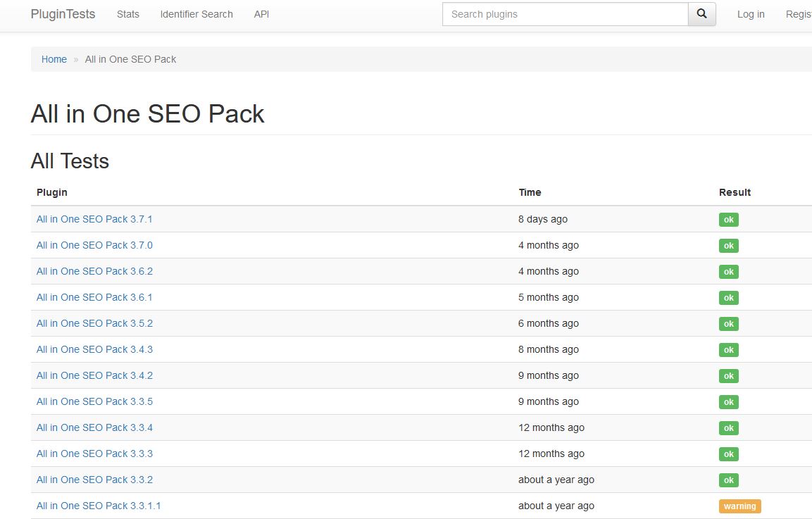Focus the Search plugins input field
The image size is (812, 519).
coord(565,14)
